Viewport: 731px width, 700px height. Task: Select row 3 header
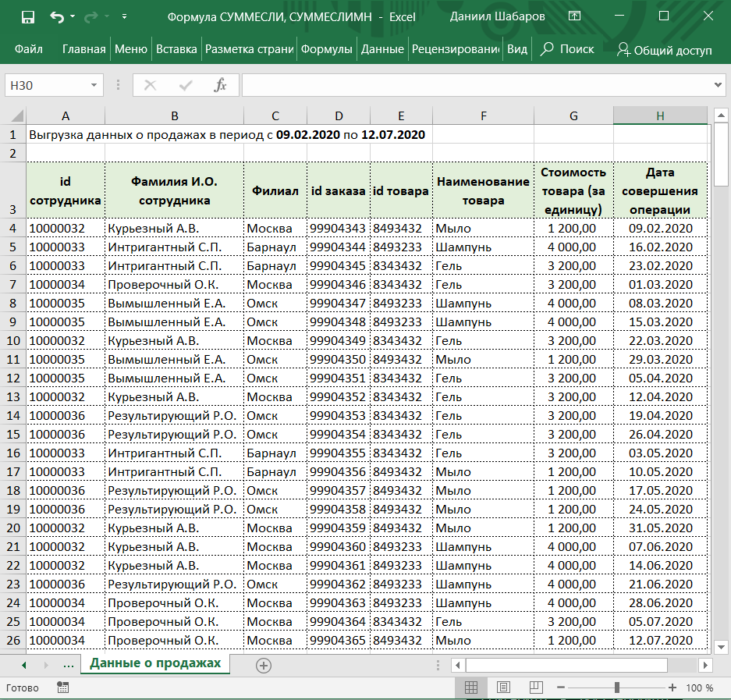[x=13, y=190]
